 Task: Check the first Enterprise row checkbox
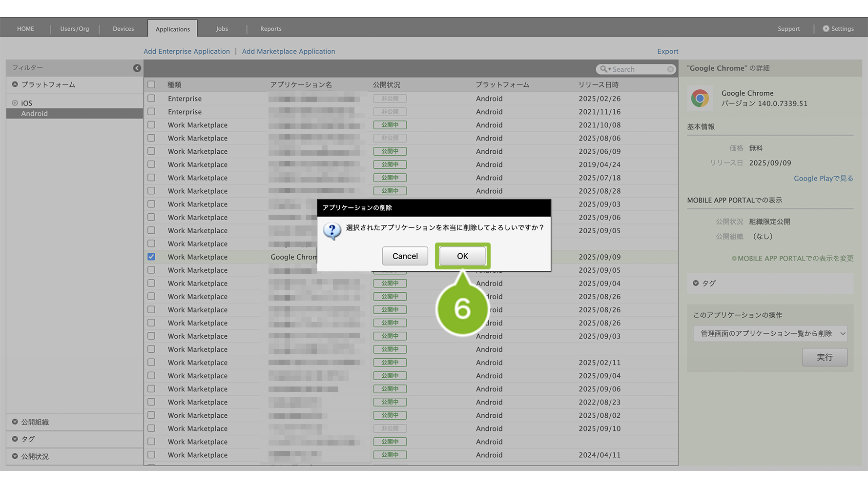tap(151, 99)
